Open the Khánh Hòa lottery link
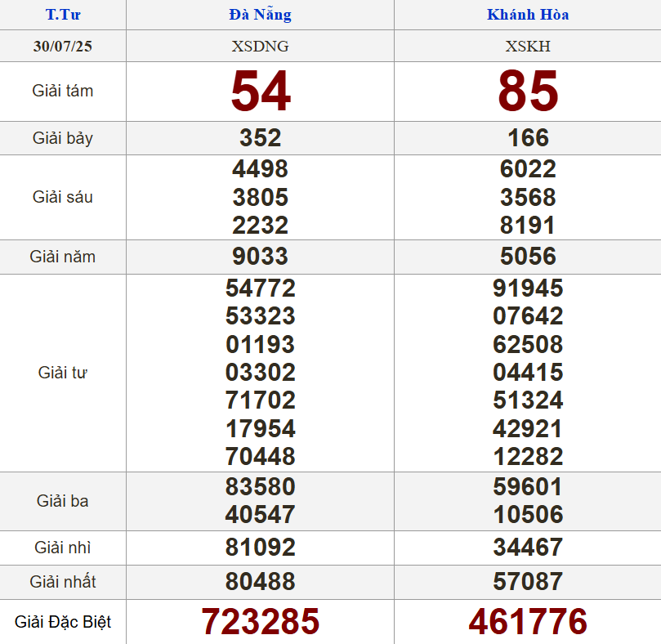 pos(528,15)
